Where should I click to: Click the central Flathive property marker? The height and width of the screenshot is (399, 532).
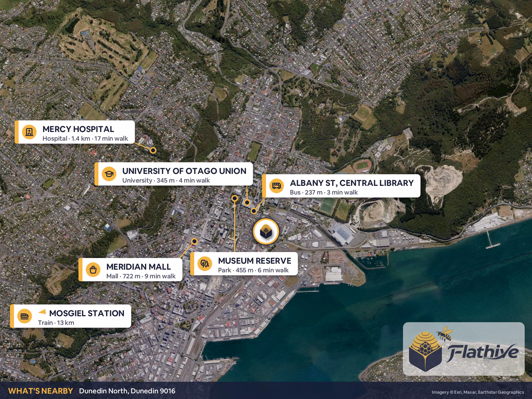click(x=266, y=231)
